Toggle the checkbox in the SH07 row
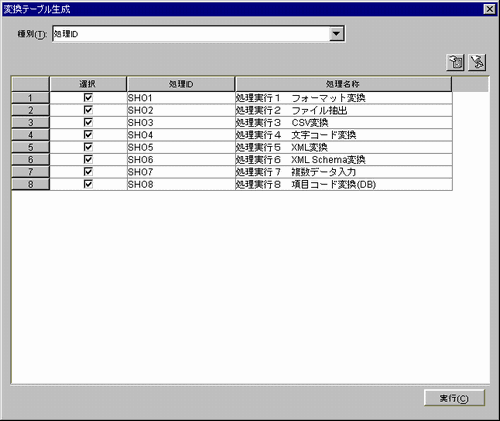The image size is (500, 421). click(x=88, y=172)
